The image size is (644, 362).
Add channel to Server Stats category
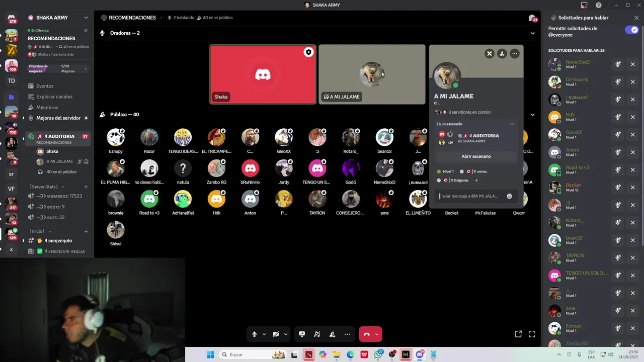[x=86, y=187]
